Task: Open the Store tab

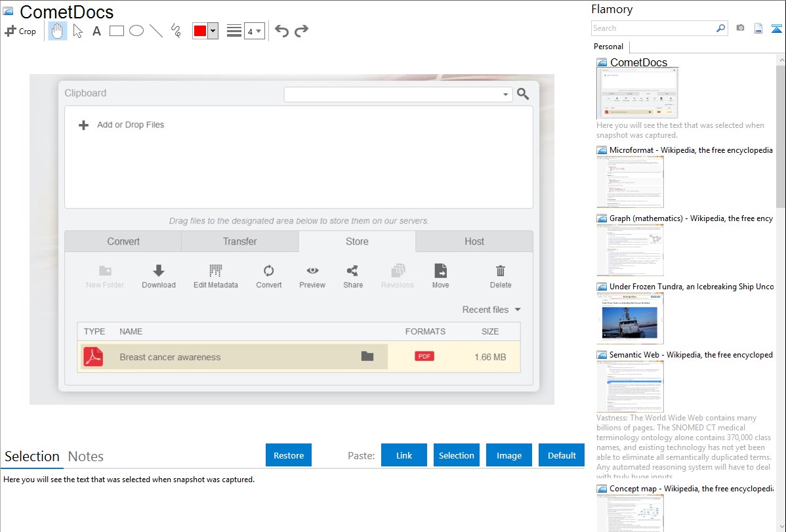Action: (357, 241)
